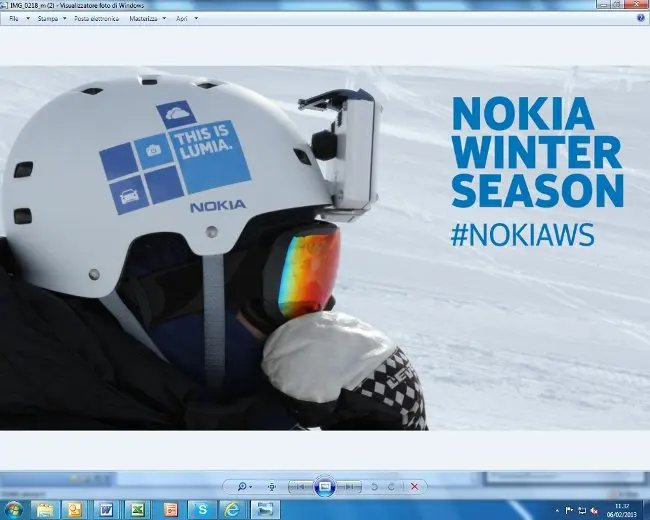Screen dimensions: 650x520
Task: Launch Internet Explorer from the taskbar
Action: point(232,510)
